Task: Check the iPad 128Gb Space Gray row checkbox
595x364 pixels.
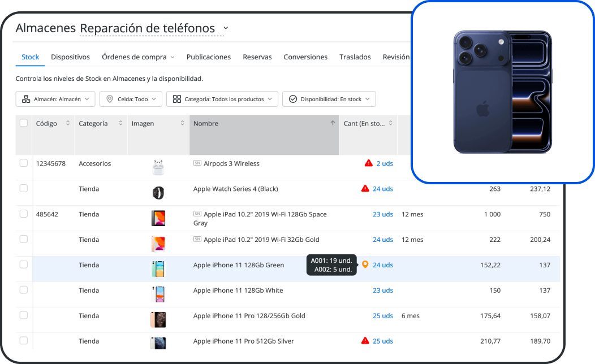Action: 24,214
